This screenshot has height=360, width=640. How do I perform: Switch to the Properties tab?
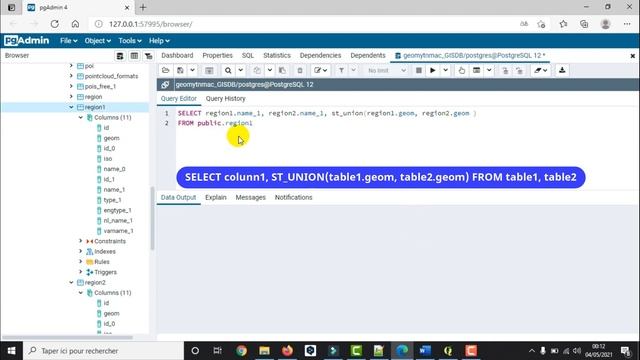pos(217,56)
